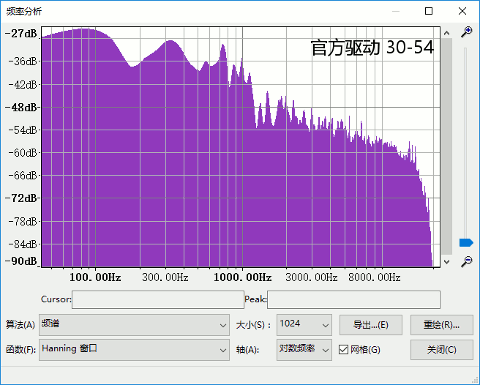Click the vertical zoom slider blue handle

click(466, 243)
